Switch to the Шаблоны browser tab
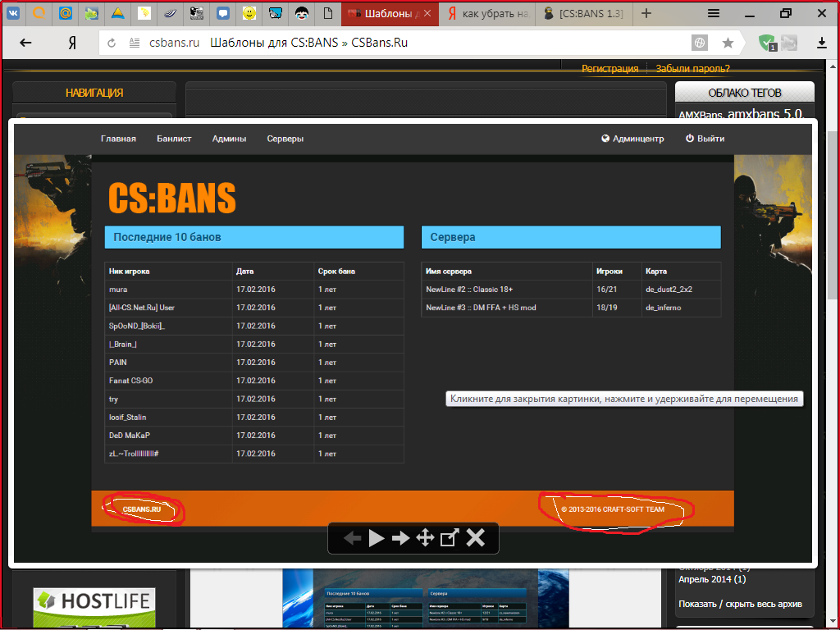The image size is (840, 630). tap(390, 13)
